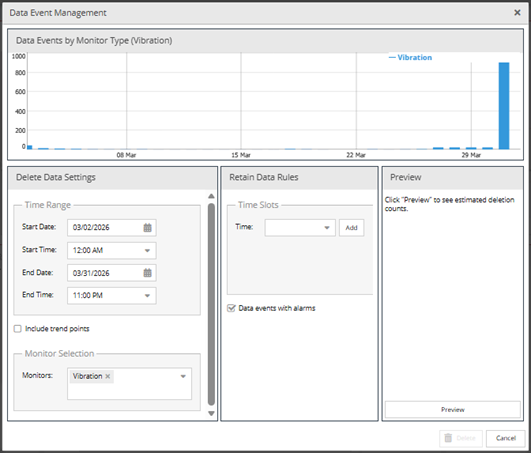The image size is (531, 453).
Task: Click the tall Vibration bar in chart
Action: click(504, 106)
